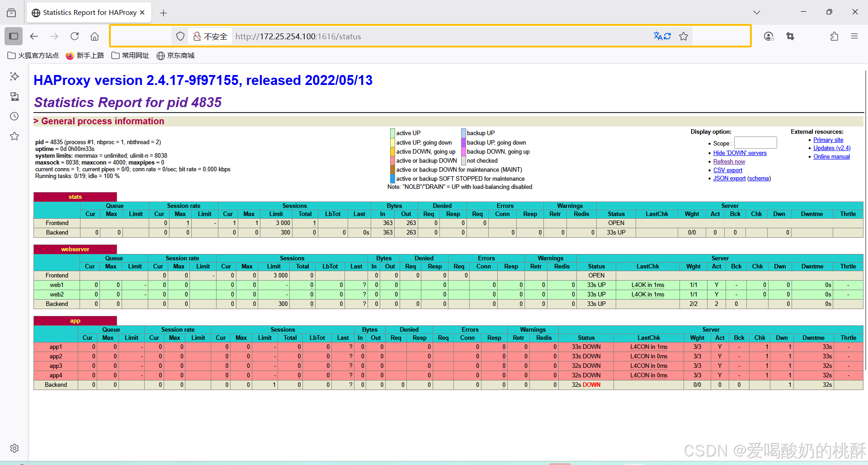Open synced tabs sidebar icon

click(14, 96)
